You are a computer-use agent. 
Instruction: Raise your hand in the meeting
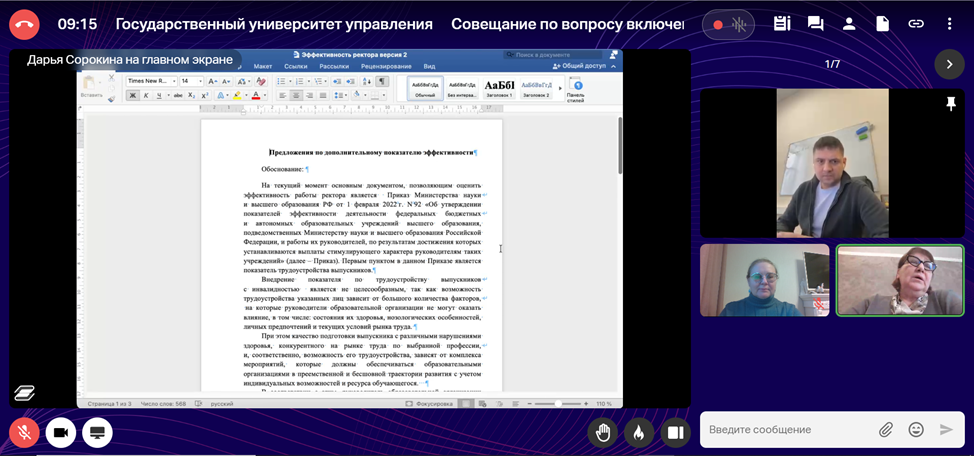(x=603, y=432)
